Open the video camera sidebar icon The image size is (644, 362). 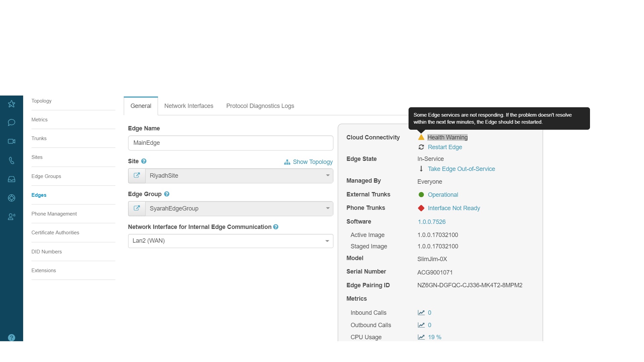pyautogui.click(x=11, y=141)
